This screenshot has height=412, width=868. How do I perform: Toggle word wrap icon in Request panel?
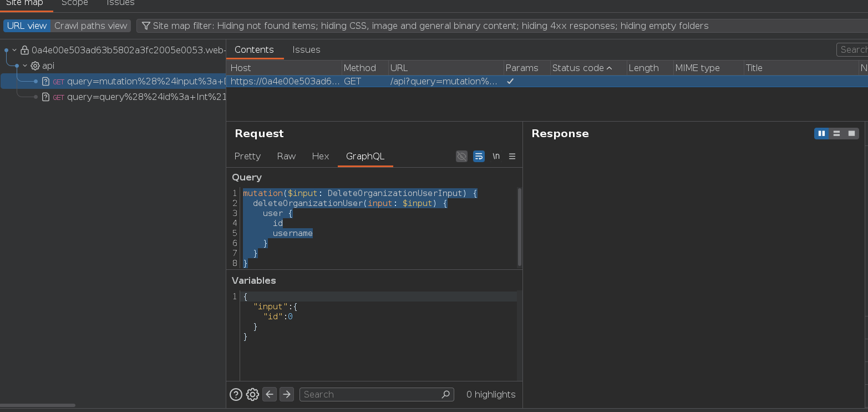coord(479,156)
